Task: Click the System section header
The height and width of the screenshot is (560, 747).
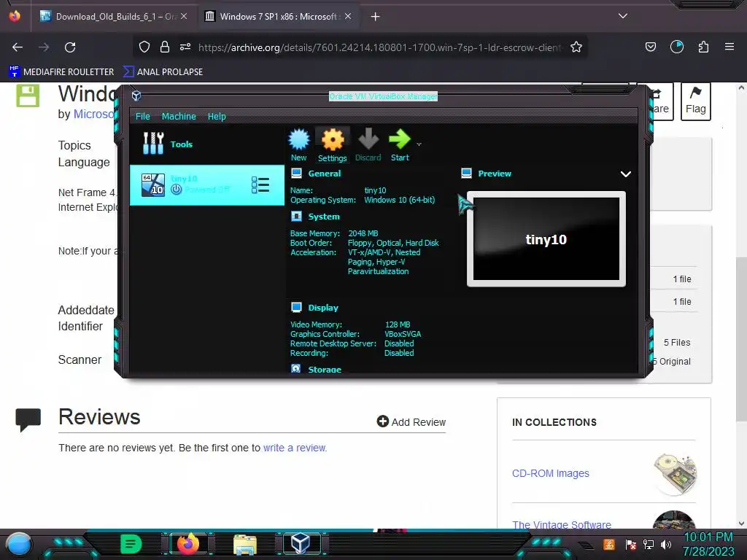Action: [323, 216]
